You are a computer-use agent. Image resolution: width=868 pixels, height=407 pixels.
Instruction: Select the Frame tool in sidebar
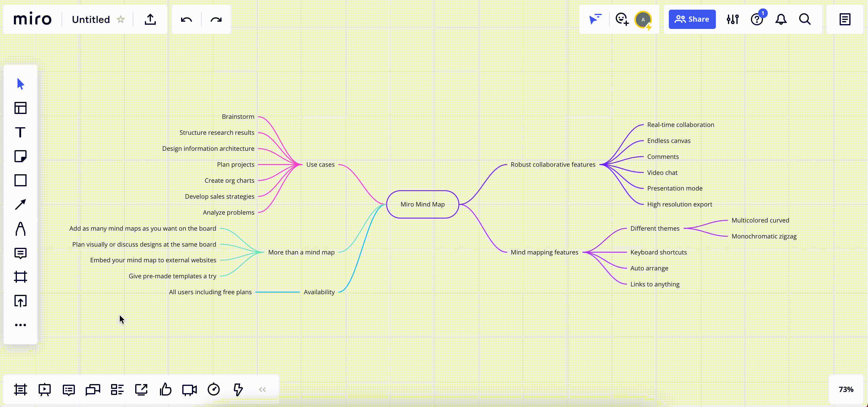click(20, 277)
